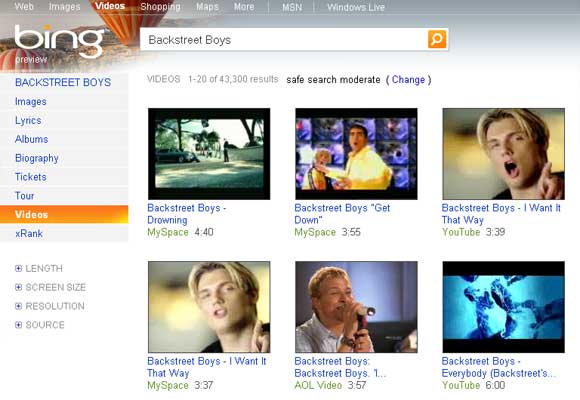Screen dimensions: 580x400
Task: Select the Videos top tab
Action: point(110,6)
